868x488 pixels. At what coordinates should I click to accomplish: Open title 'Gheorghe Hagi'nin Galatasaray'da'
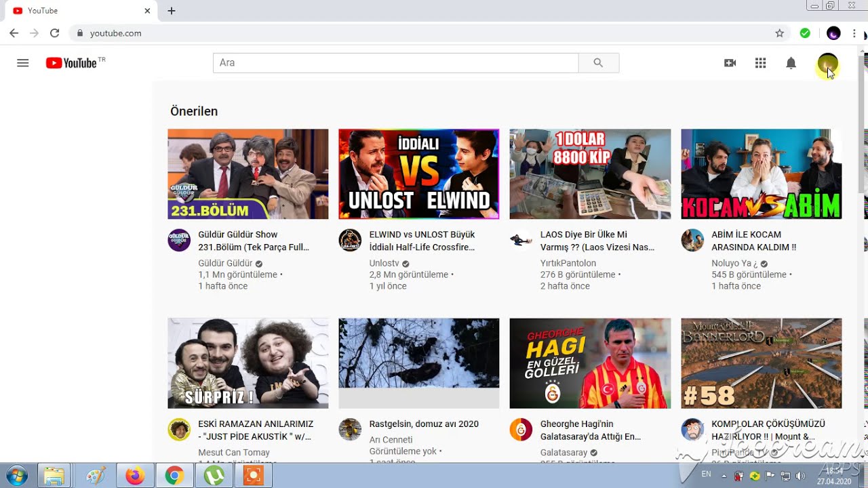click(x=591, y=430)
